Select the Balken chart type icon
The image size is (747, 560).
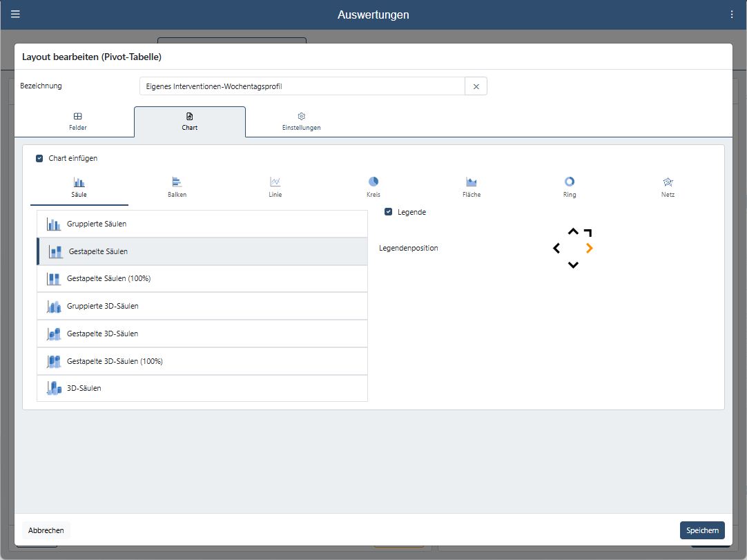point(177,182)
